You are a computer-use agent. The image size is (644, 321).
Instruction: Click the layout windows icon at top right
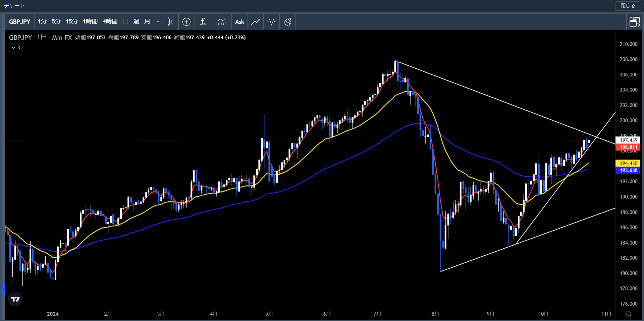pos(634,22)
